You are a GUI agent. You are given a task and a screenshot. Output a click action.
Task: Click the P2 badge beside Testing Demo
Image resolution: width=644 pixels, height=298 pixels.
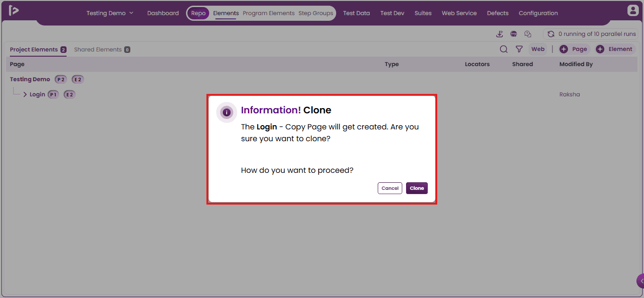(x=61, y=79)
